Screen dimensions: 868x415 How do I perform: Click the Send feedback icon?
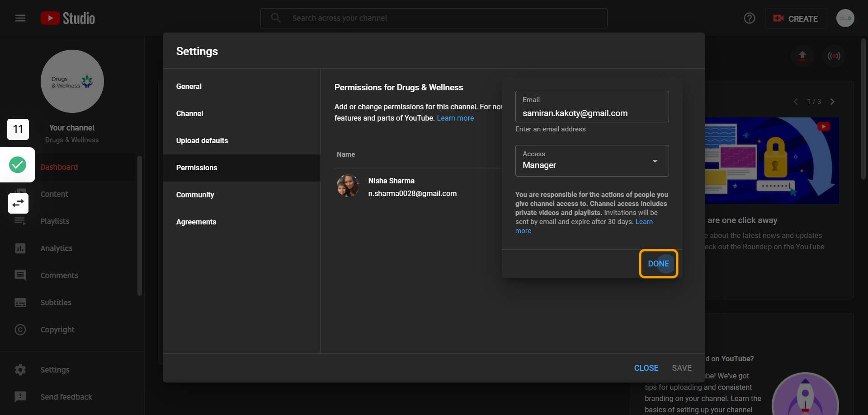click(20, 397)
